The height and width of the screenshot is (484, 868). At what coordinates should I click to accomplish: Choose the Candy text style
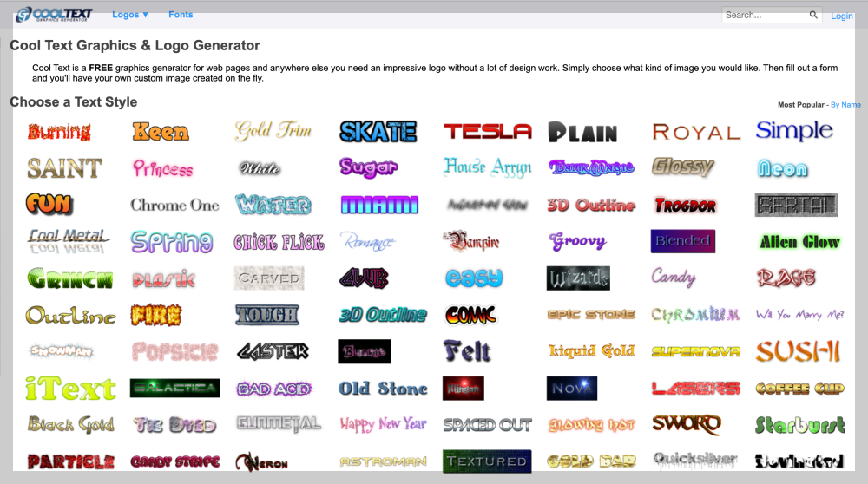click(674, 277)
